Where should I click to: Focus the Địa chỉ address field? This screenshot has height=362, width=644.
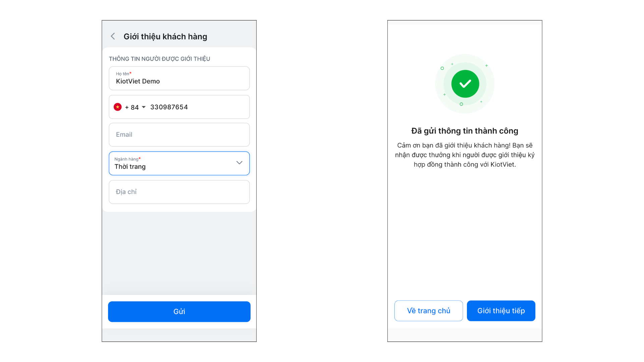point(179,192)
